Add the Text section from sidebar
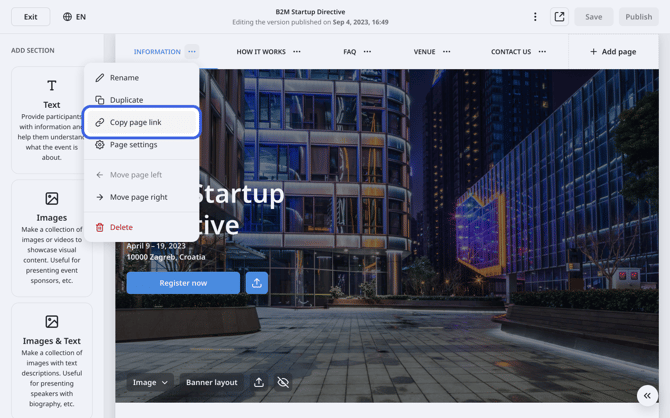670x418 pixels. click(52, 120)
